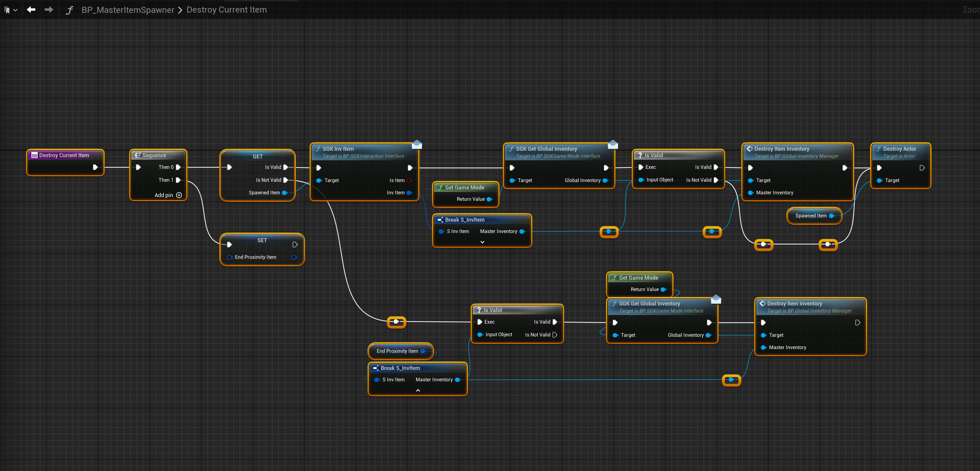Click the message envelope icon on the SGK Inv Item node
980x471 pixels.
(417, 144)
